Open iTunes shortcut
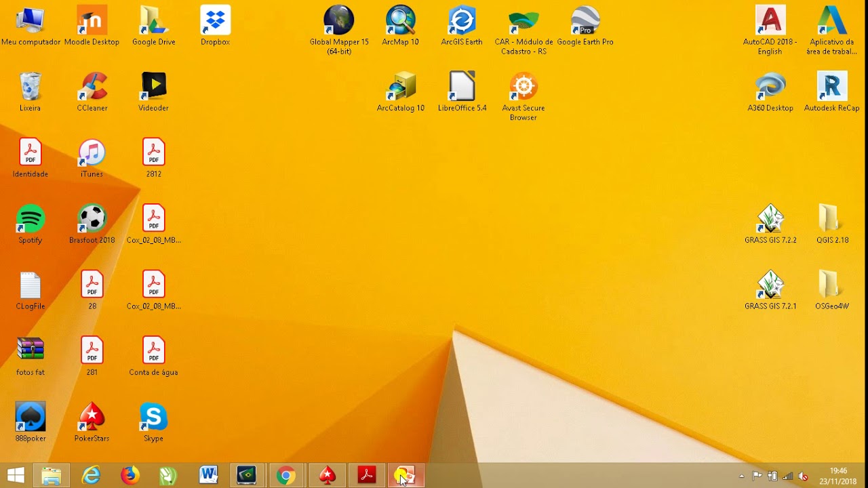 click(x=92, y=158)
